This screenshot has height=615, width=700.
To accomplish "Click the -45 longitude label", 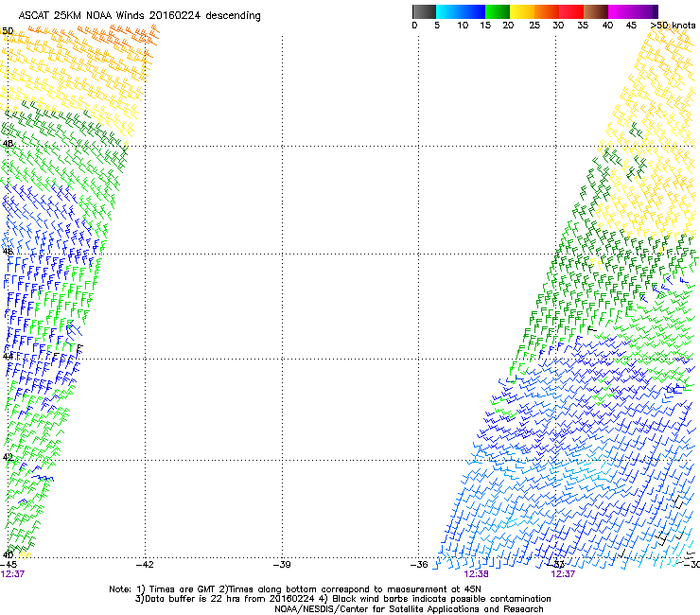I will click(x=9, y=565).
